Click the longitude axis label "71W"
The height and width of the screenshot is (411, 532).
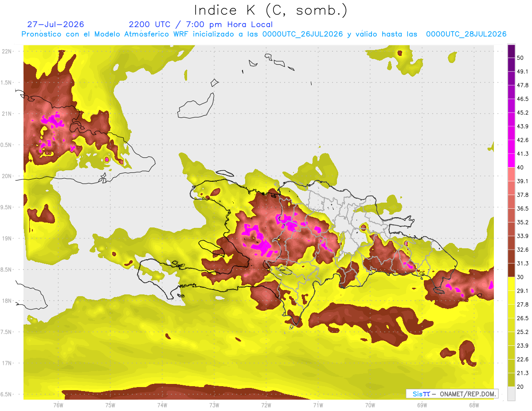(318, 405)
